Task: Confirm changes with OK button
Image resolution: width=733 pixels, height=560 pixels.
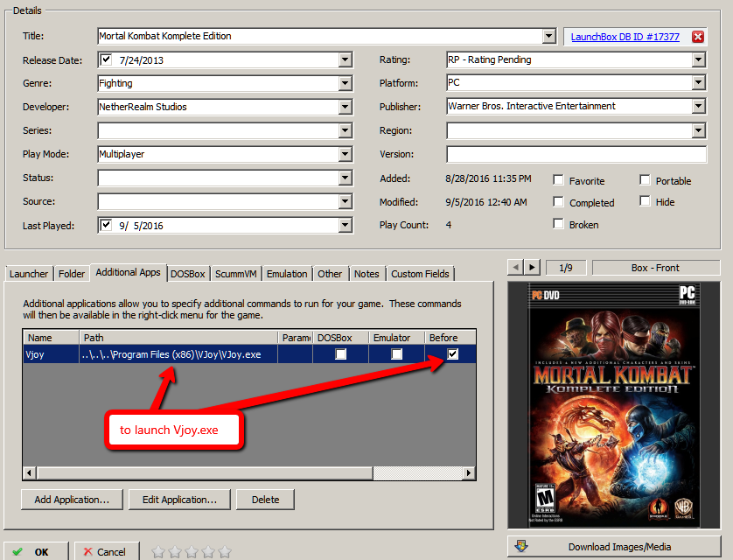Action: (36, 551)
